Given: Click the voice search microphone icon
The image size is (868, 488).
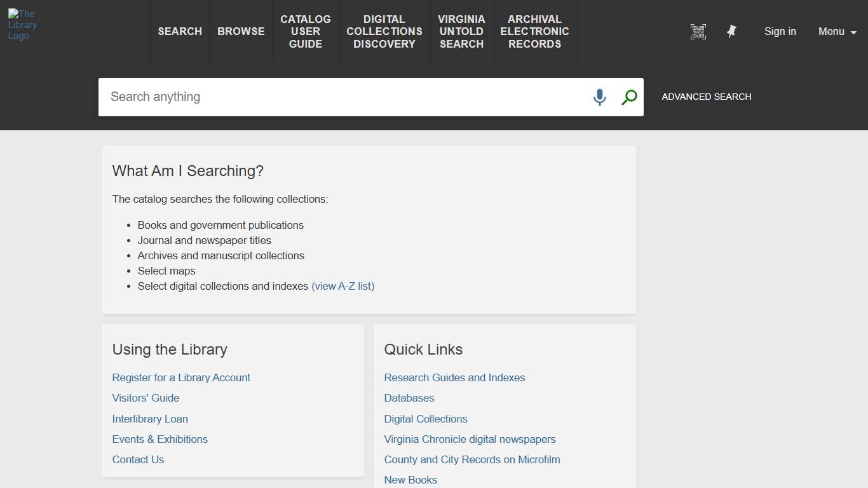Looking at the screenshot, I should point(599,97).
